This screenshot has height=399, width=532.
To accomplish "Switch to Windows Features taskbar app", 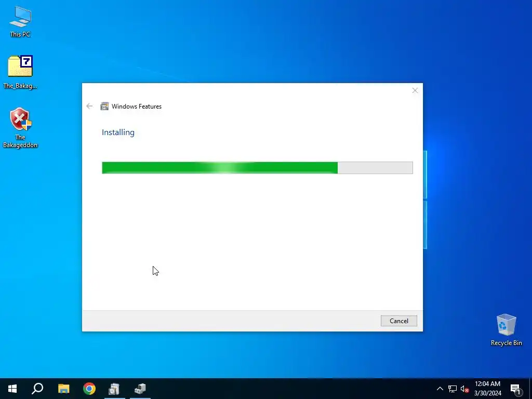I will [140, 389].
